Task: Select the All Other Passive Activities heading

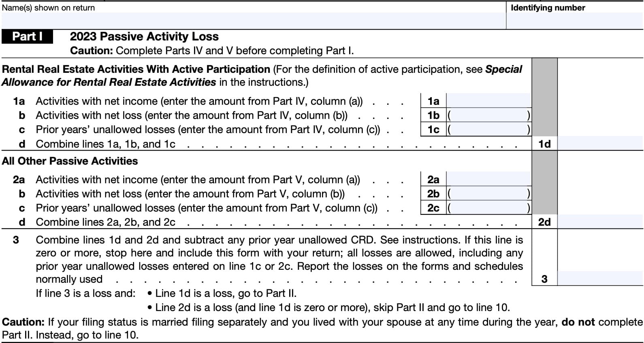Action: point(70,161)
